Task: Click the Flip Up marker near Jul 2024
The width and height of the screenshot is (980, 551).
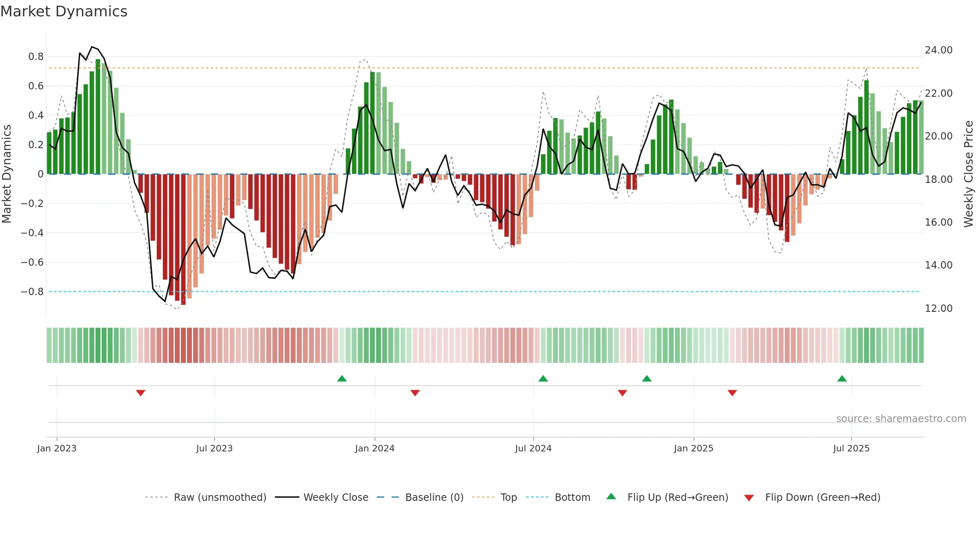Action: point(543,378)
